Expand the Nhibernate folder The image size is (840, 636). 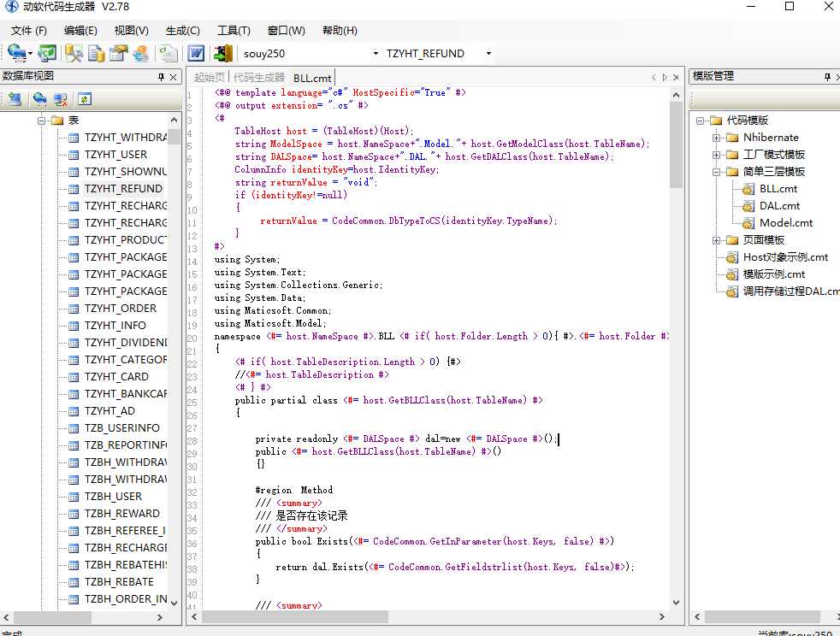point(716,138)
